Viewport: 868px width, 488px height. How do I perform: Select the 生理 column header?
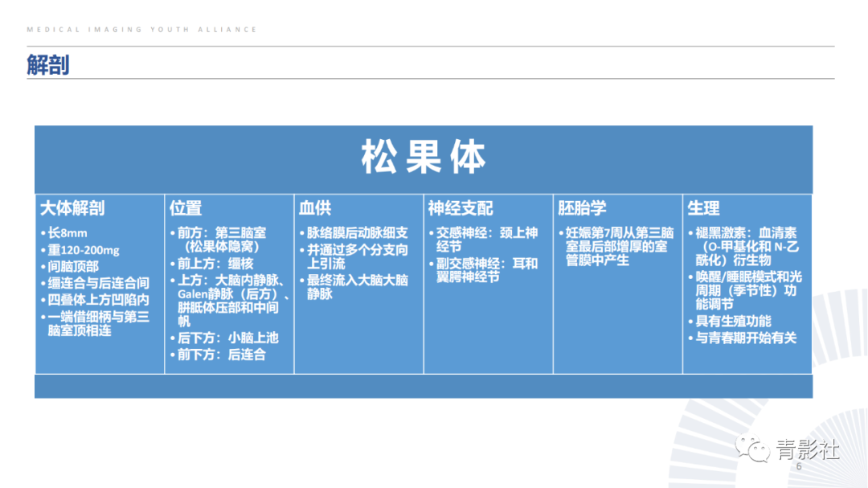703,208
